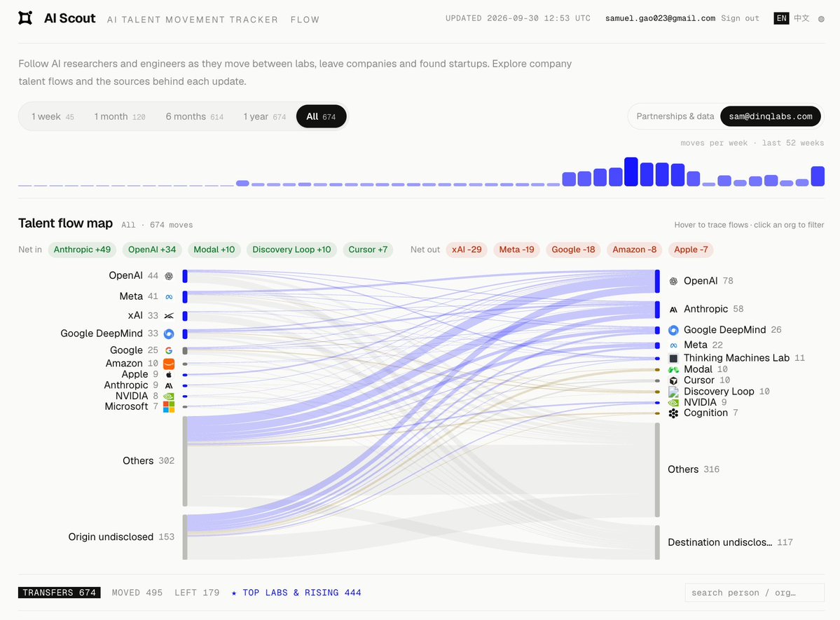Click the Amazon source logo icon
The height and width of the screenshot is (620, 840).
click(x=169, y=364)
